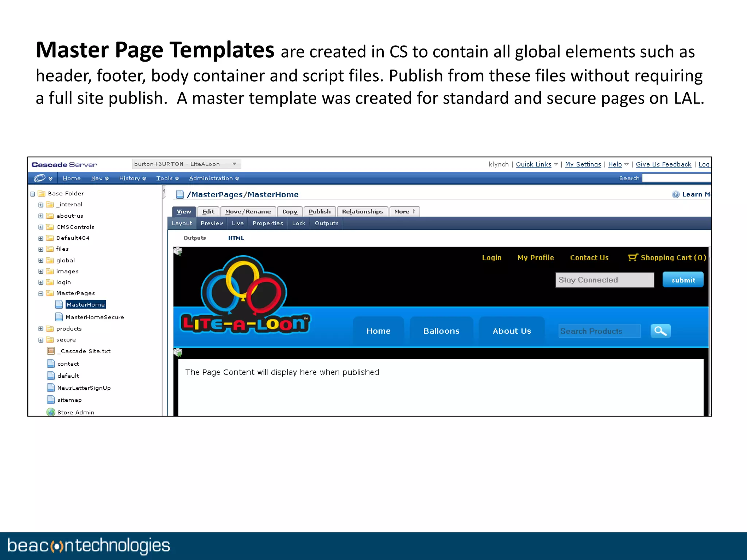This screenshot has height=560, width=747.
Task: Open the History menu
Action: coord(133,178)
